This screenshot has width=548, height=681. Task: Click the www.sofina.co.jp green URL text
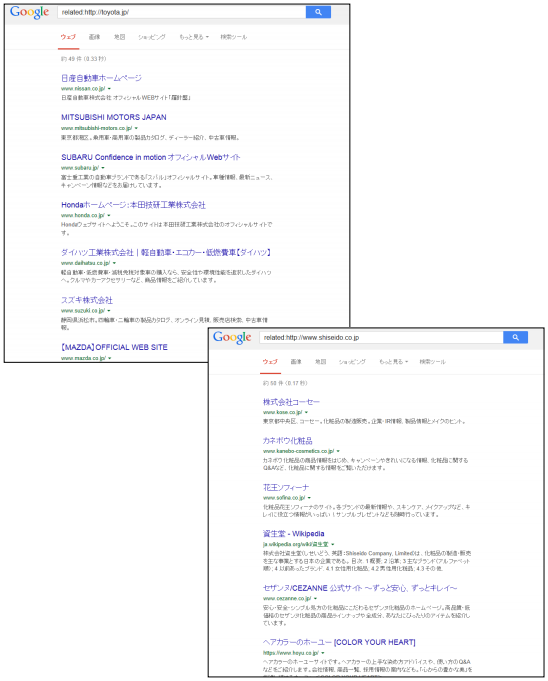click(x=284, y=498)
